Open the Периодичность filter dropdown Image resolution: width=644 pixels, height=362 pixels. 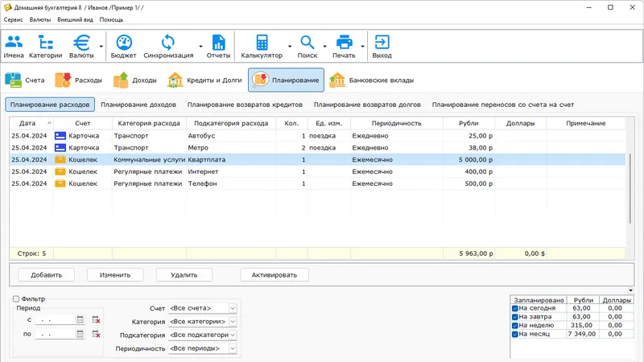233,348
